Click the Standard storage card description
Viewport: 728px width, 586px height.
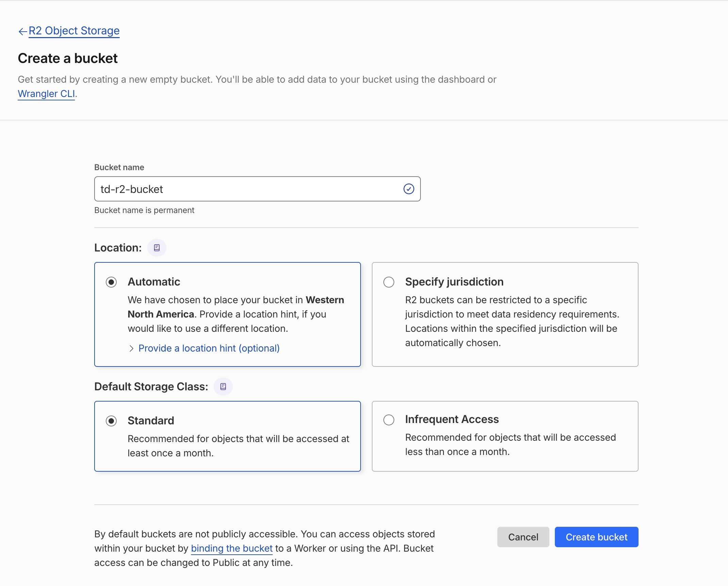238,446
